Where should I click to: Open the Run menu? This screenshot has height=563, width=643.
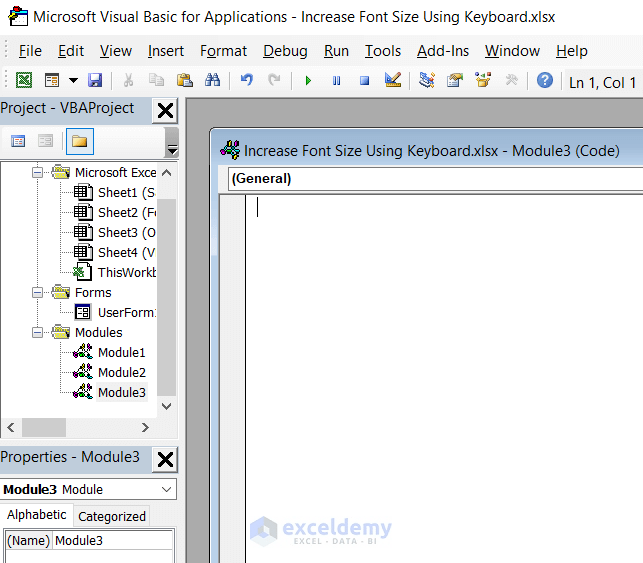coord(336,51)
